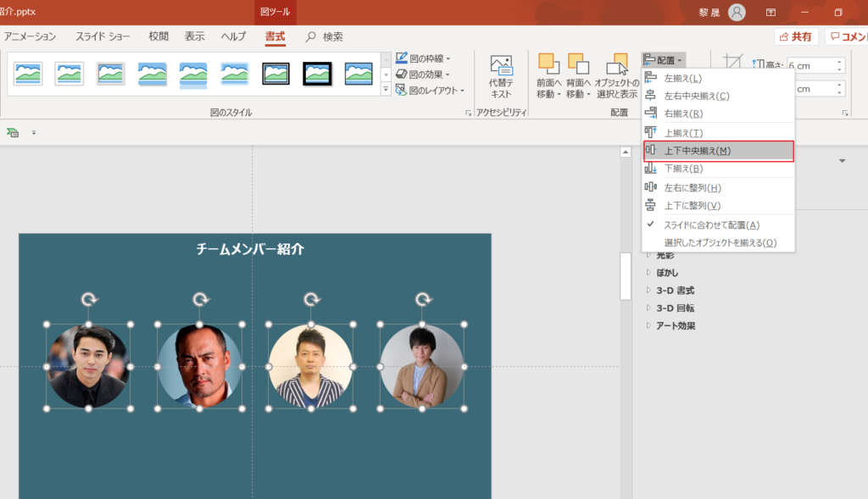Screen dimensions: 868x499
Task: Select 左右に整列(H) distribute horizontally
Action: (x=693, y=187)
